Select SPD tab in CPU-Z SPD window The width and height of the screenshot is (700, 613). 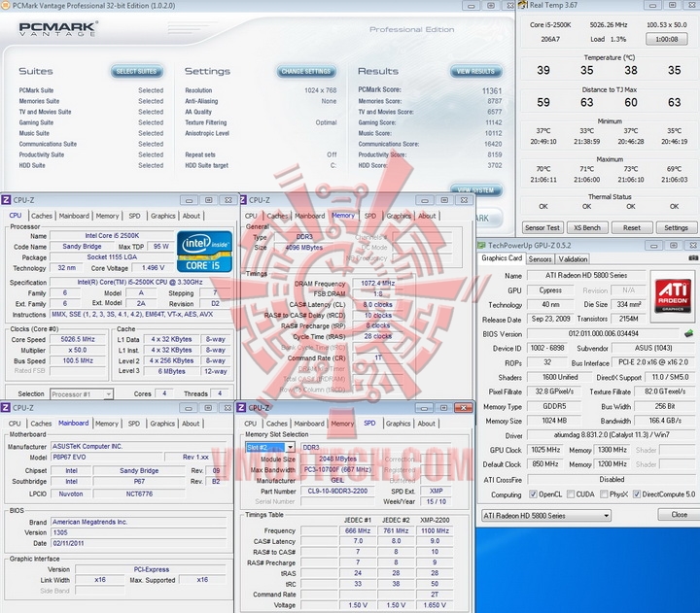click(x=369, y=423)
